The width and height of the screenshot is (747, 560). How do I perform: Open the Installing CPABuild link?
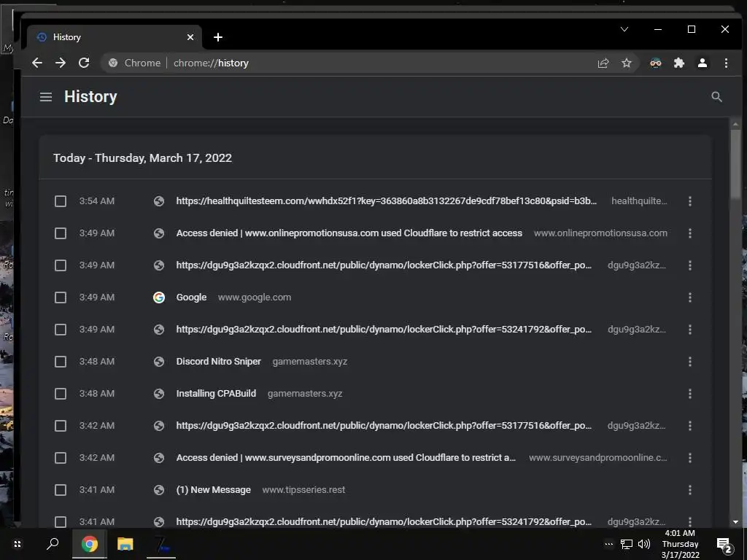[216, 393]
